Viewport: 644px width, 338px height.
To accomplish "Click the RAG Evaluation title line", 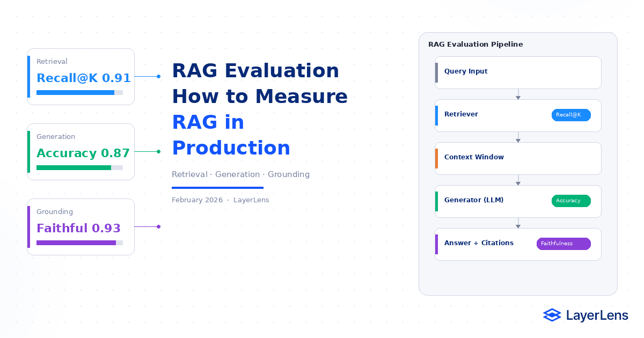I will click(255, 71).
